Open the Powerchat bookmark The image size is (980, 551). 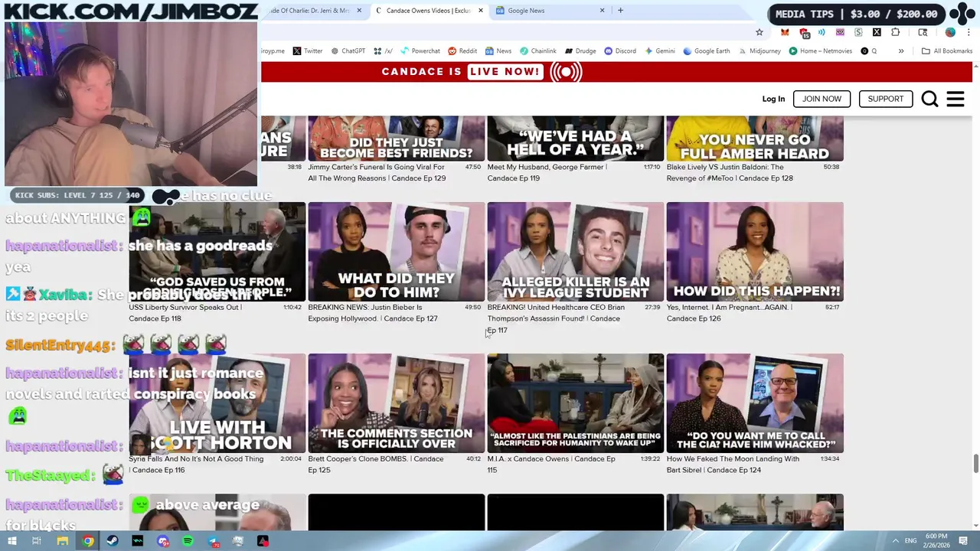[420, 51]
